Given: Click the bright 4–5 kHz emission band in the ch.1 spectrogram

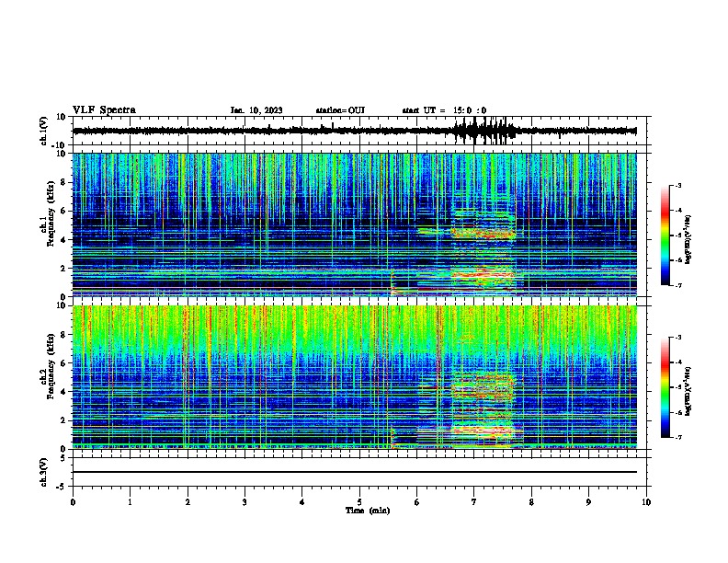Looking at the screenshot, I should pos(483,232).
